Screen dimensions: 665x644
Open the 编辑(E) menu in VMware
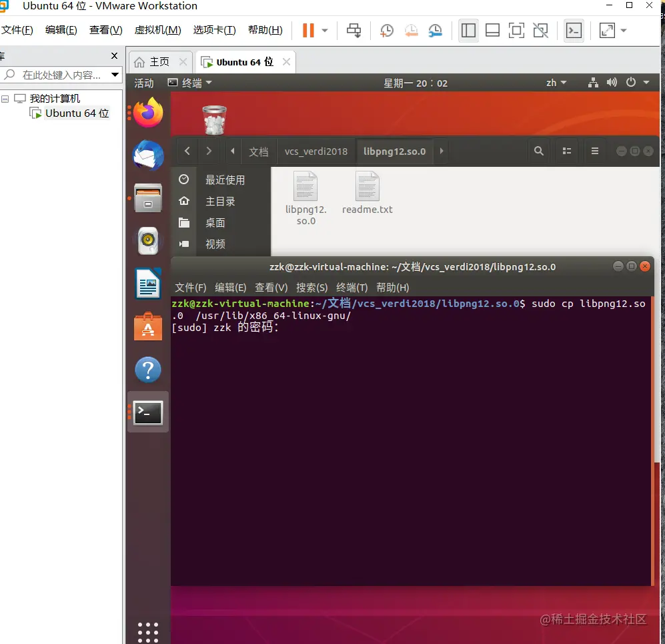pos(61,30)
